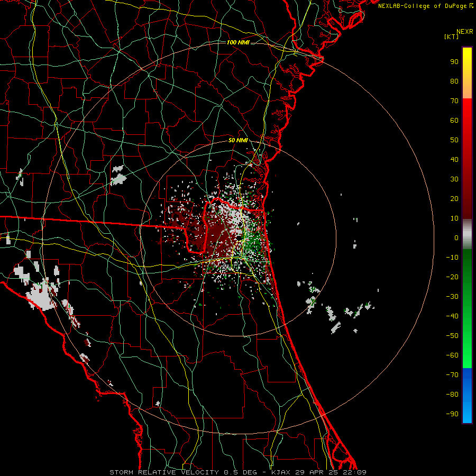Click the Storm Relative Velocity caption at the bottom
This screenshot has height=476, width=476.
238,472
